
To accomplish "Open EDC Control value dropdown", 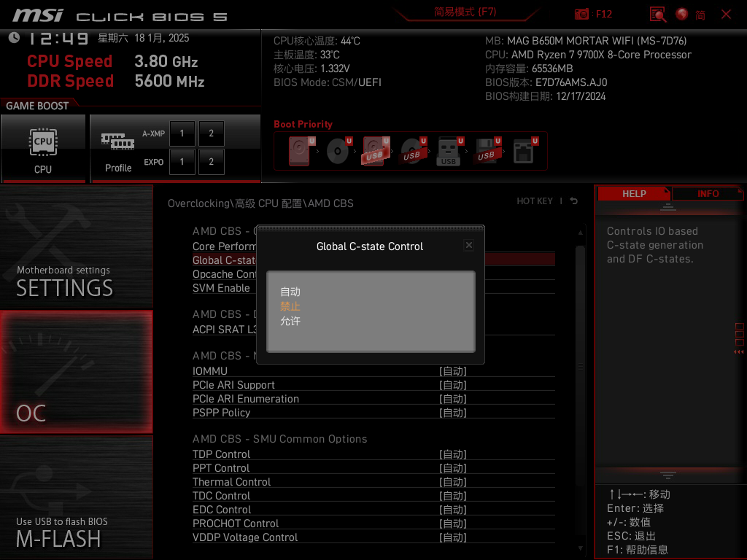I will [x=452, y=510].
